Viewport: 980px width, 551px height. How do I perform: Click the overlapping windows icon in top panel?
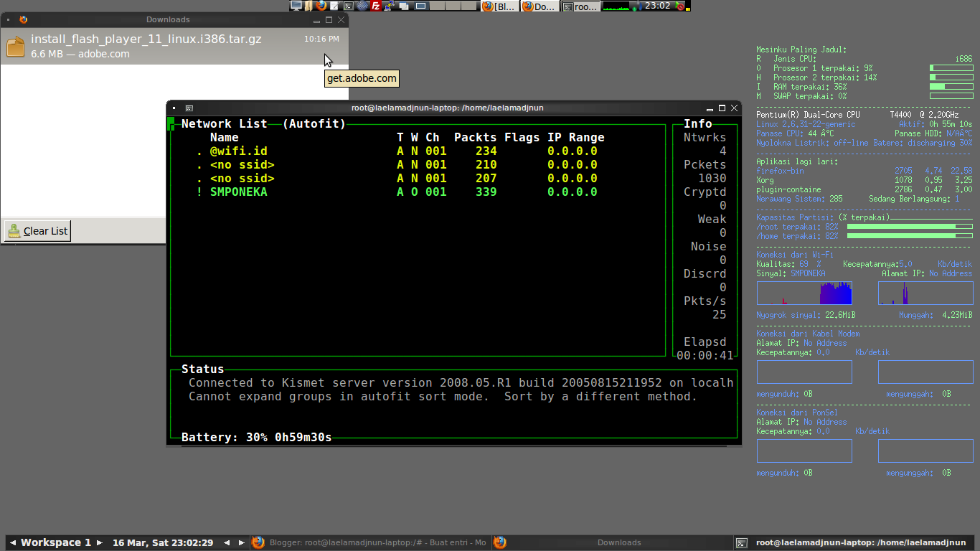point(404,6)
